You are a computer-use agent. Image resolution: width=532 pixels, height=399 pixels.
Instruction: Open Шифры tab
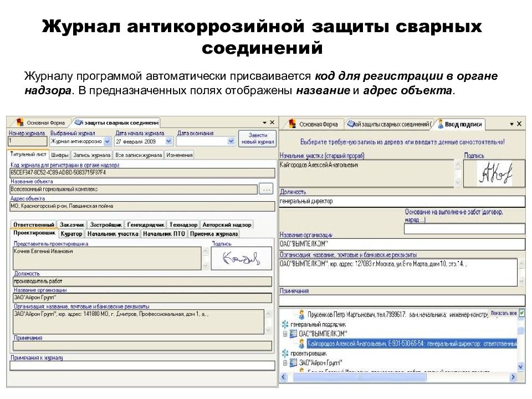60,155
